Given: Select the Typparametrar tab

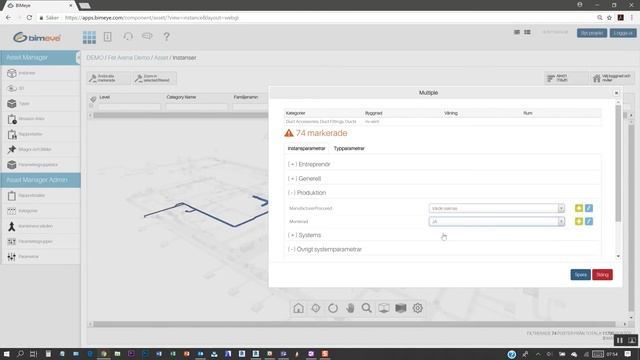Looking at the screenshot, I should point(349,149).
